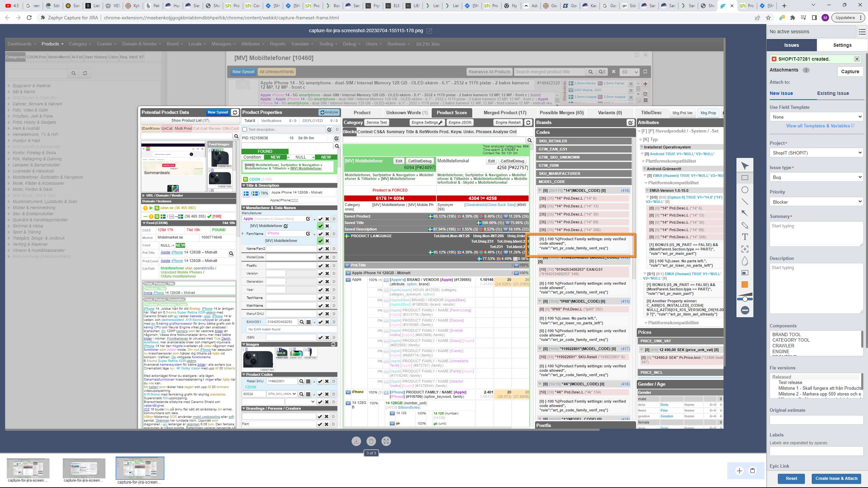Expand the screenshot to fullscreen

click(386, 441)
